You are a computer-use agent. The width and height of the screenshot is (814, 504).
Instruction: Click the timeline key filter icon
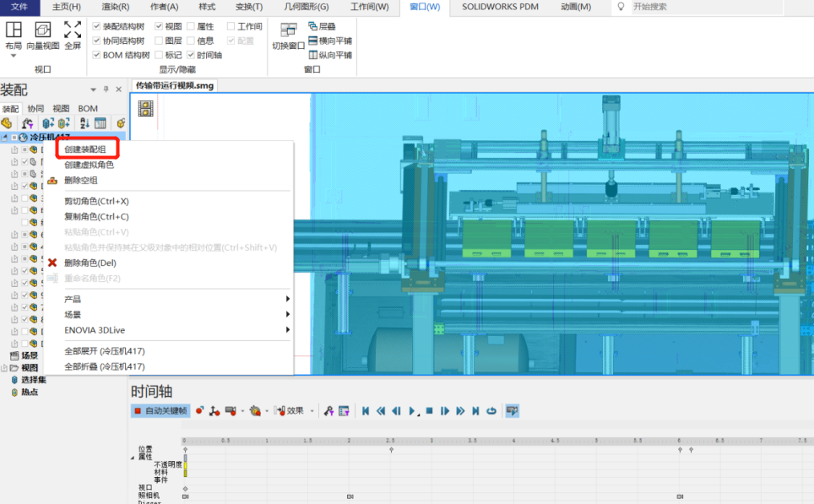328,410
